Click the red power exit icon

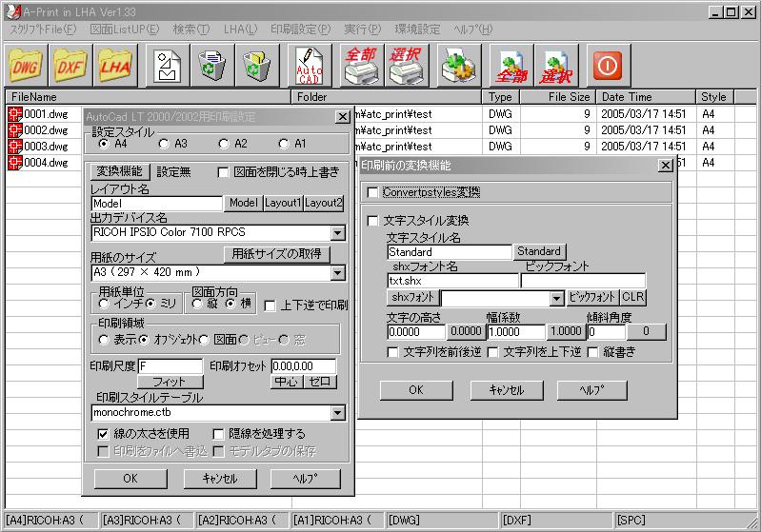tap(606, 66)
